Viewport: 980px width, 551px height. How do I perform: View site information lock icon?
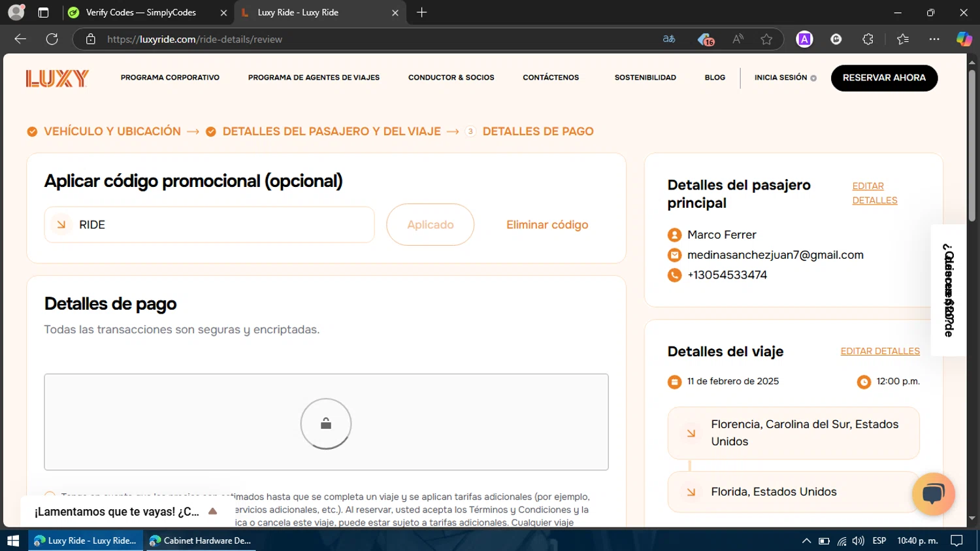click(x=91, y=39)
